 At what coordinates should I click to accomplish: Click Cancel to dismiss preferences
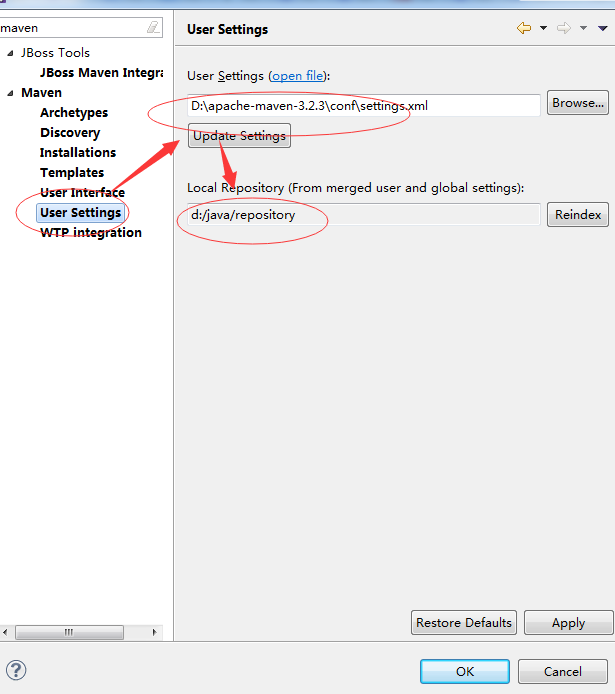(563, 671)
